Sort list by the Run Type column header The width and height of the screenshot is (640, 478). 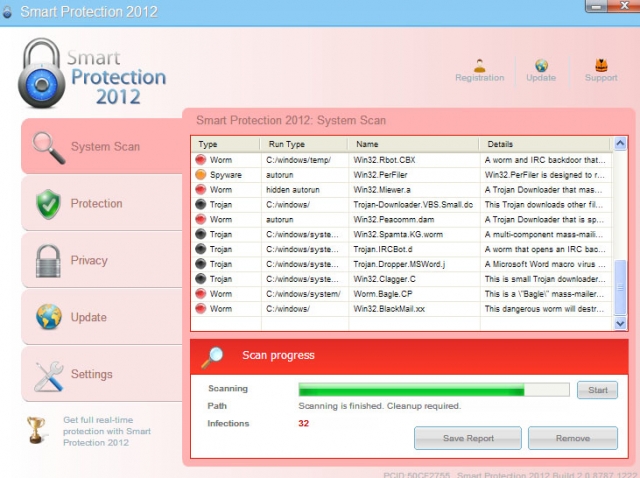tap(304, 144)
